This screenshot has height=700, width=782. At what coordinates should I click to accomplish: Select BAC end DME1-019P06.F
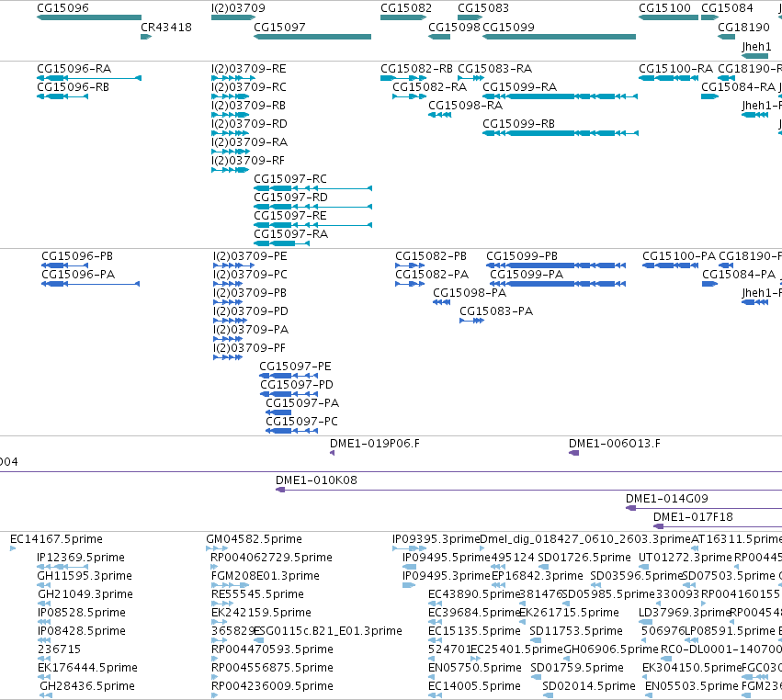pyautogui.click(x=375, y=443)
